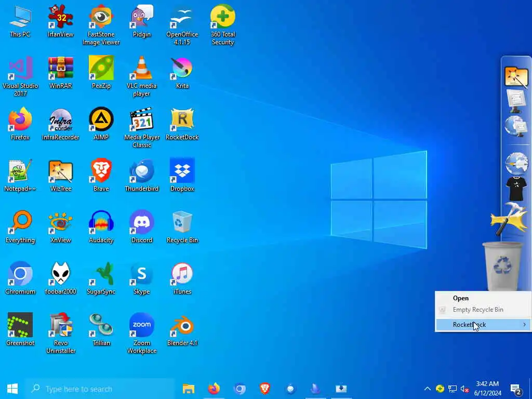Open Brave from the taskbar

point(264,389)
